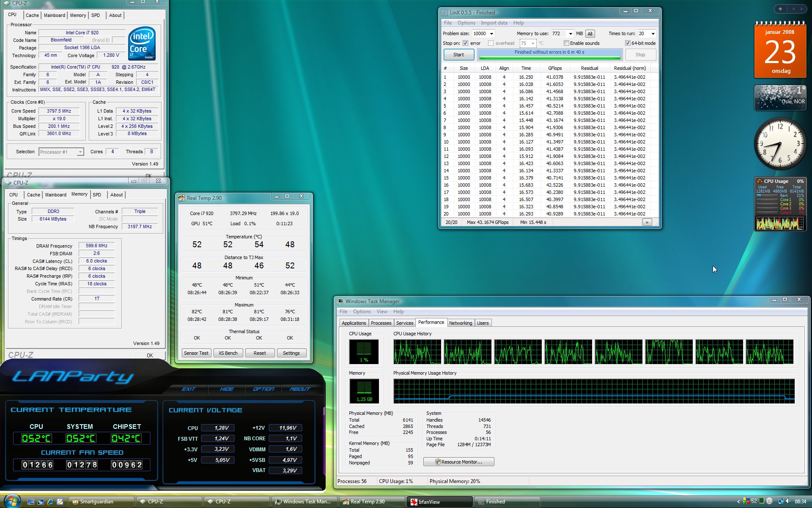
Task: Click the analog clock gadget
Action: (x=780, y=144)
